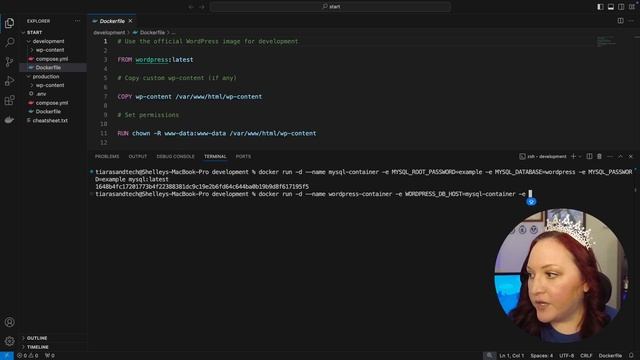
Task: Switch to the Output tab
Action: point(138,156)
